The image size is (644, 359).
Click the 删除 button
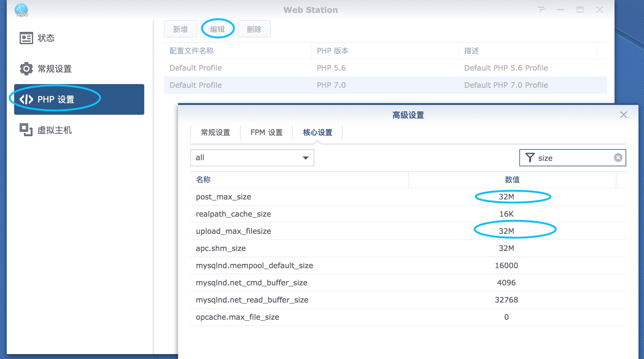click(254, 29)
